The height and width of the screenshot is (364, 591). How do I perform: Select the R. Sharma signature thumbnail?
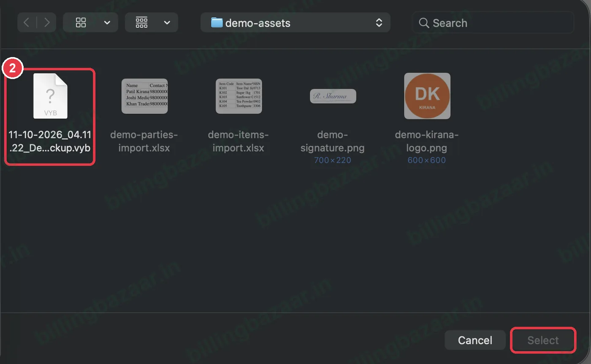click(333, 96)
